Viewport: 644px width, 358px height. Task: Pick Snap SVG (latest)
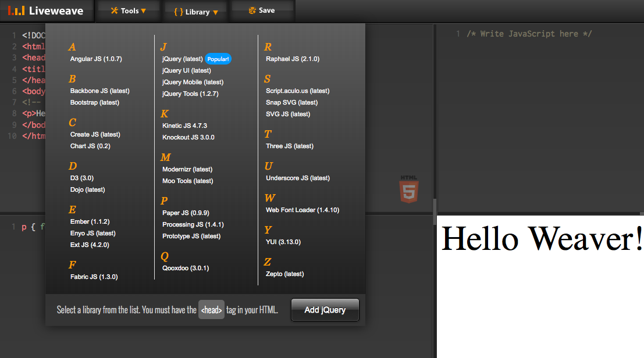click(291, 102)
